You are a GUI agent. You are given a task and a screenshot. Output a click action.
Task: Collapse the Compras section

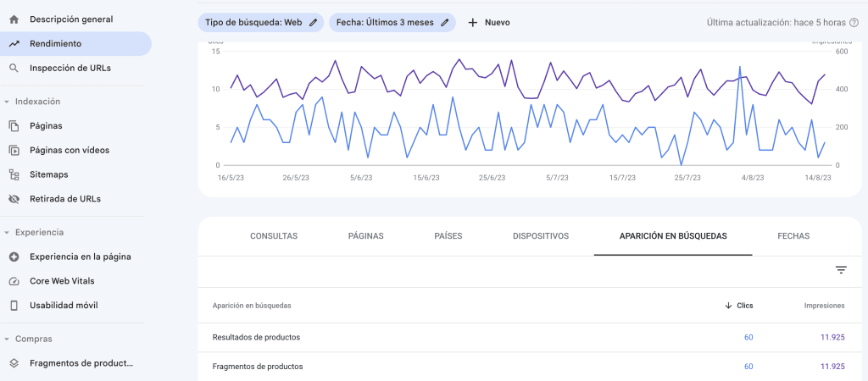click(7, 340)
